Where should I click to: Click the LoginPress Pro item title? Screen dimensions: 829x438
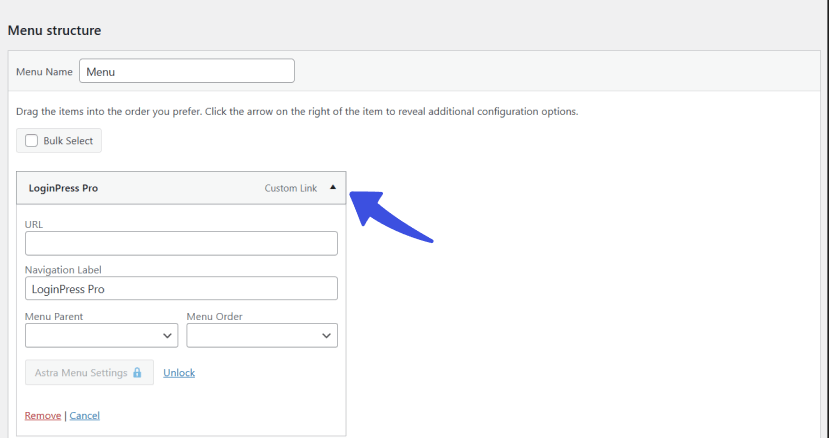click(63, 188)
